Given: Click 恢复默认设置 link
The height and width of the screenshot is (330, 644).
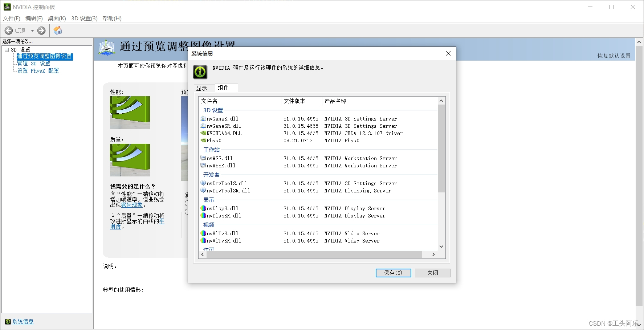Looking at the screenshot, I should coord(614,56).
